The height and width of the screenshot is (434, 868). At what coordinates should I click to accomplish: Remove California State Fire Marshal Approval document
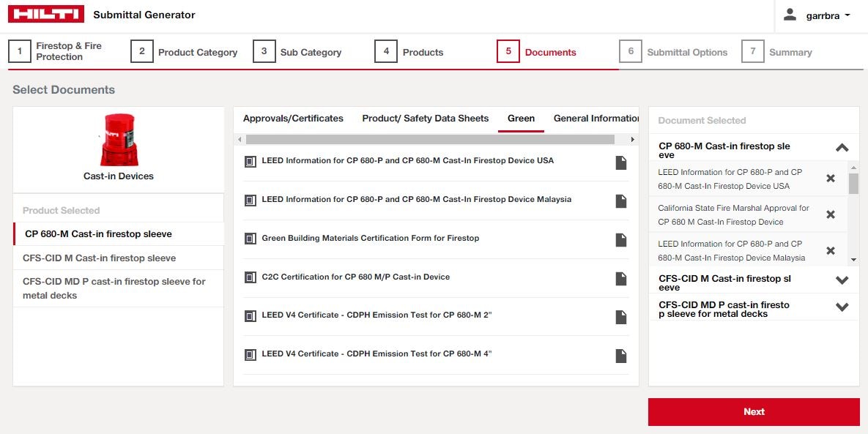pos(831,214)
